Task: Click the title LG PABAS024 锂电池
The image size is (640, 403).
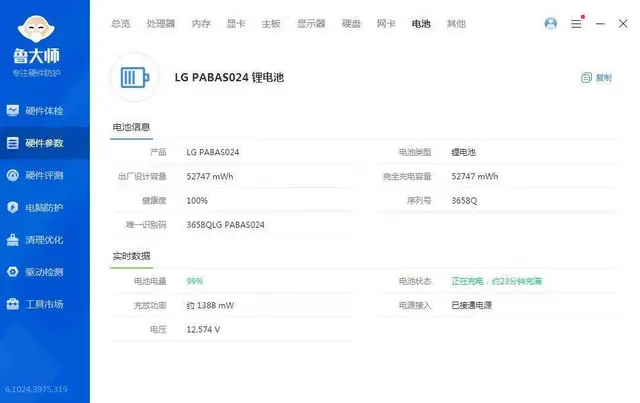Action: click(x=229, y=77)
